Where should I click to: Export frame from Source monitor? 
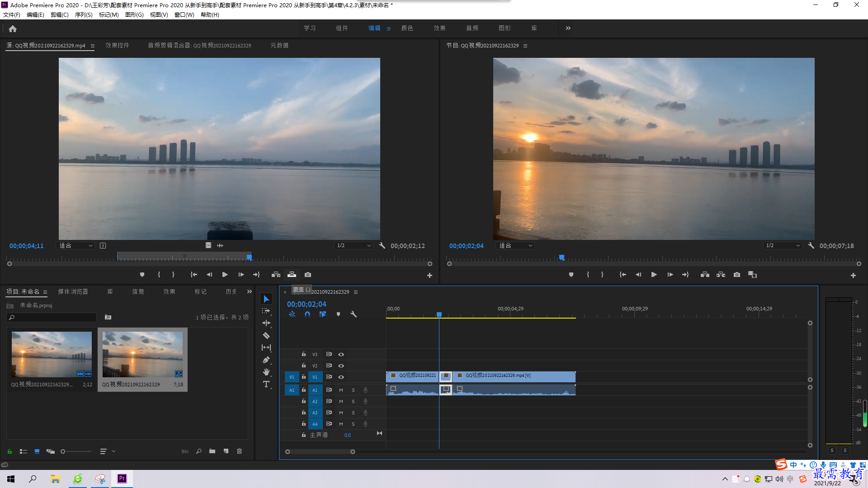[308, 275]
